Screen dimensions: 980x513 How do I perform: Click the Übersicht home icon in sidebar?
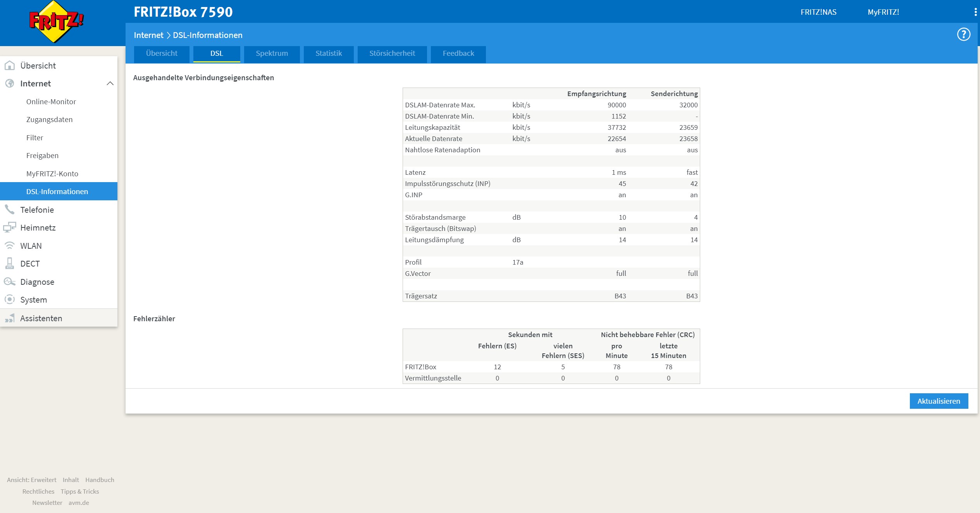tap(10, 65)
